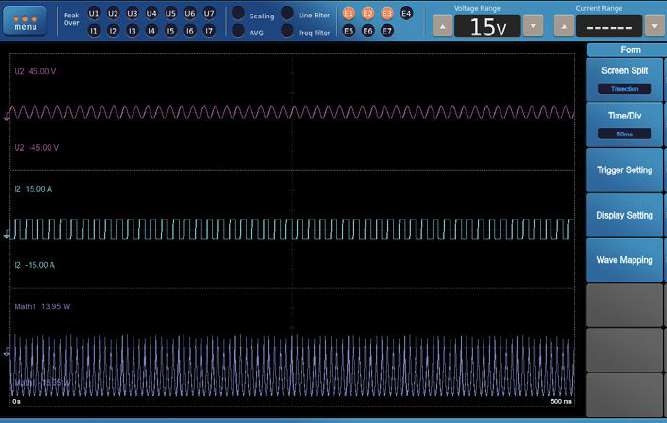Screen dimensions: 667x423
Task: Select the I1 peak over indicator
Action: (94, 31)
